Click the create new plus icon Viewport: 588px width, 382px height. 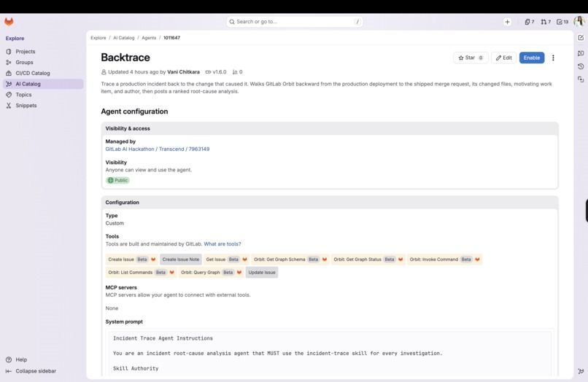(507, 22)
